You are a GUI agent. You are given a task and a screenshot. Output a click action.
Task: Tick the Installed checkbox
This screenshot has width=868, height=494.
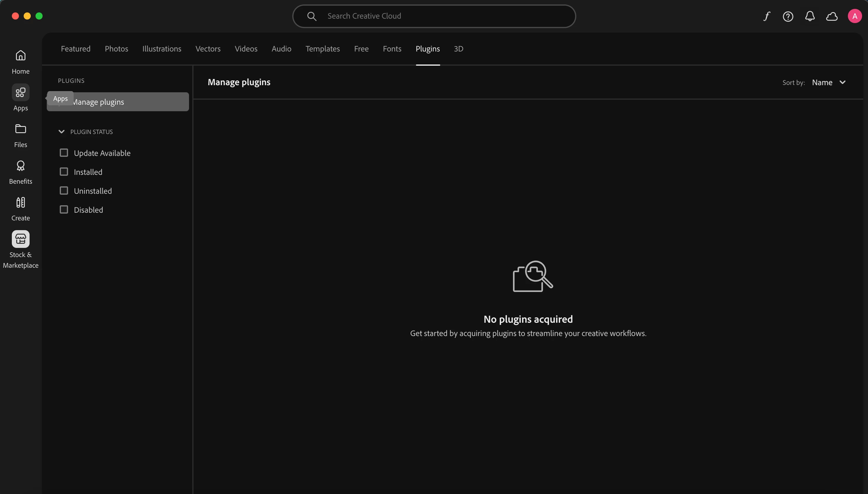(64, 172)
